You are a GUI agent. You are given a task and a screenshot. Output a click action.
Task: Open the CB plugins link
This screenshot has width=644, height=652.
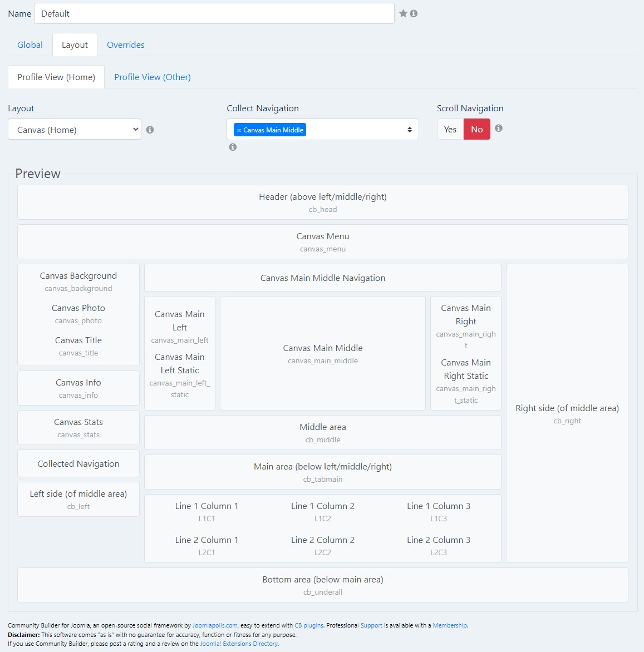[x=309, y=625]
